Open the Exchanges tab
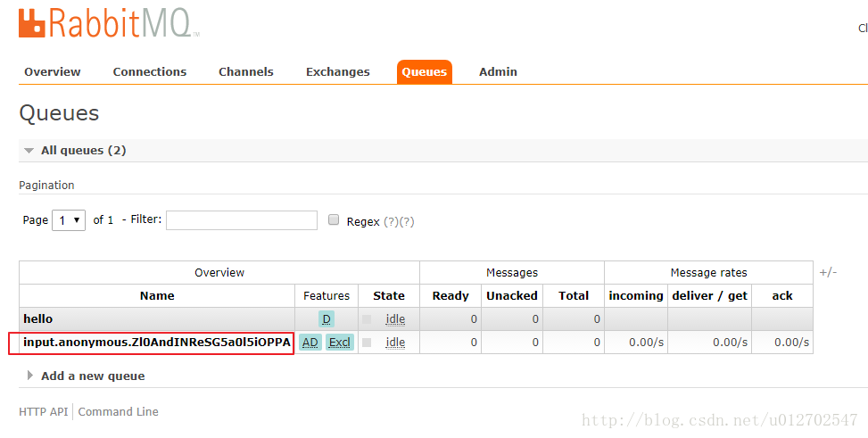Viewport: 868px width, 438px height. [x=337, y=72]
